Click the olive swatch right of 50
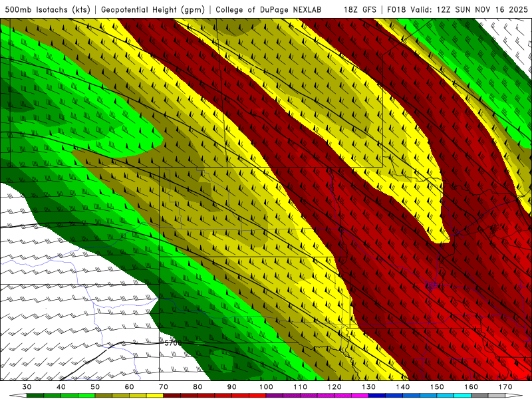This screenshot has height=399, width=532. 104,396
